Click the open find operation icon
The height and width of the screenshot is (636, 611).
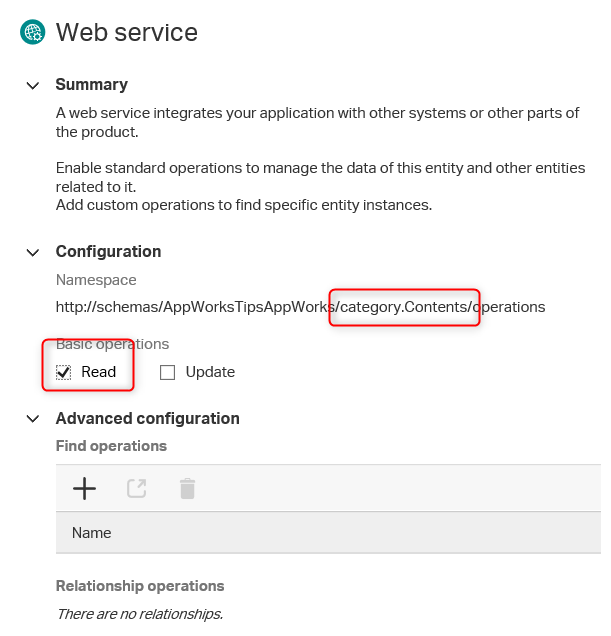(137, 488)
